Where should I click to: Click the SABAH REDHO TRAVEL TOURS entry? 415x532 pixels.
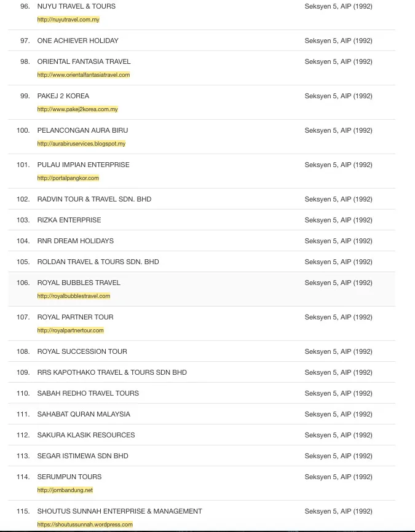[88, 393]
